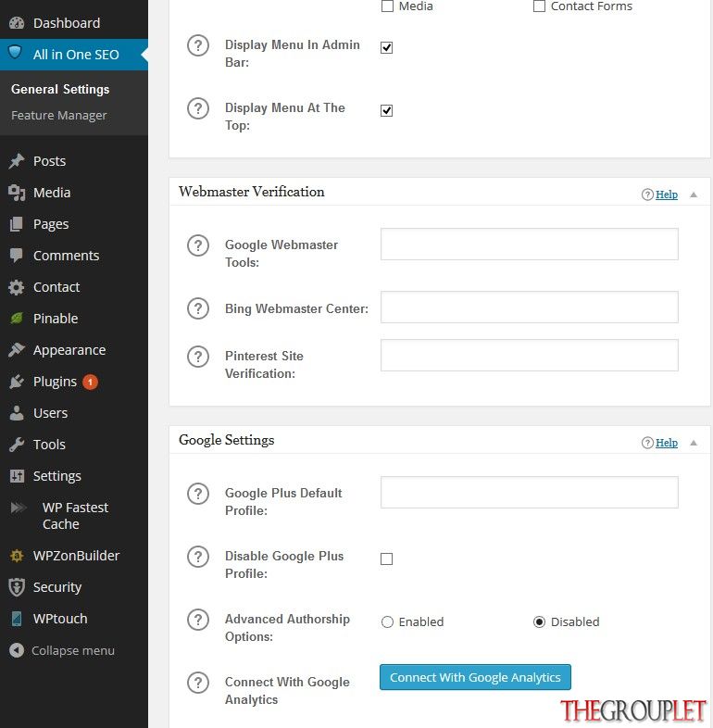Click the Google Settings section title
713x728 pixels.
click(227, 440)
